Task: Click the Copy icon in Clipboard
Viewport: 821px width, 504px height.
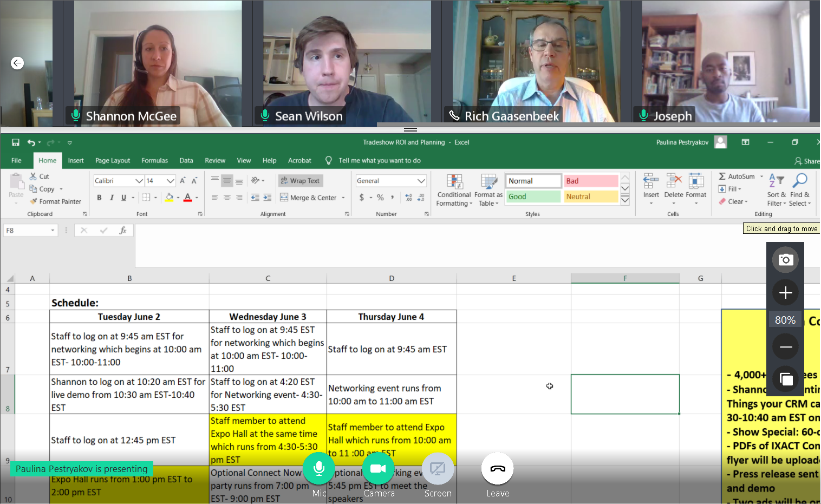Action: coord(34,189)
